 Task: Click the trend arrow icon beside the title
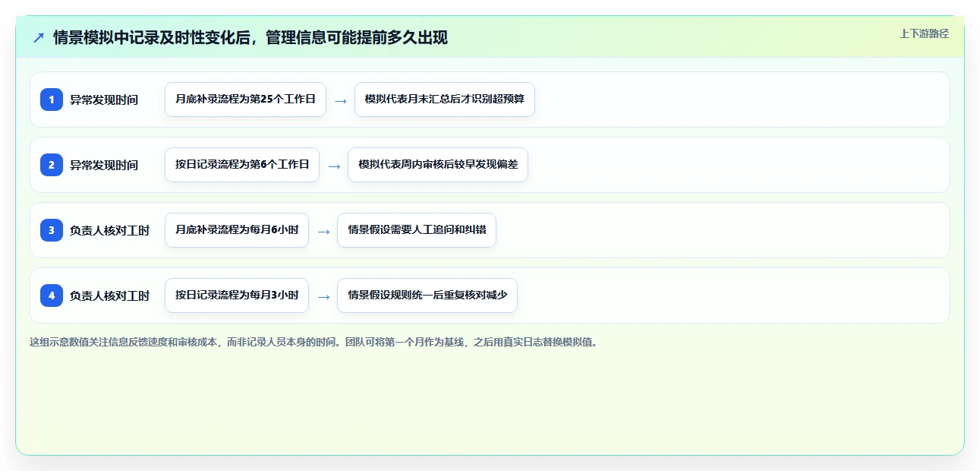click(x=39, y=38)
